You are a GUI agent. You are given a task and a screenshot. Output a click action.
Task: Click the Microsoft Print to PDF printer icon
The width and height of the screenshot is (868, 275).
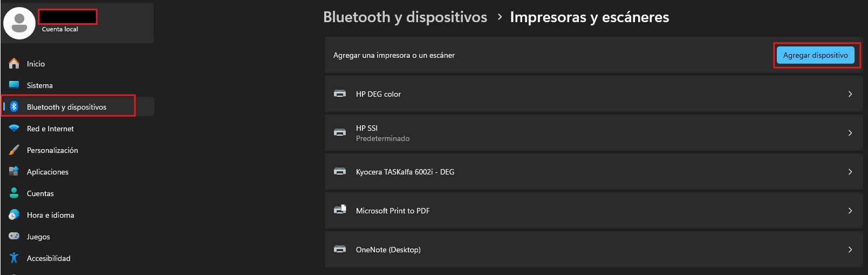pyautogui.click(x=340, y=210)
